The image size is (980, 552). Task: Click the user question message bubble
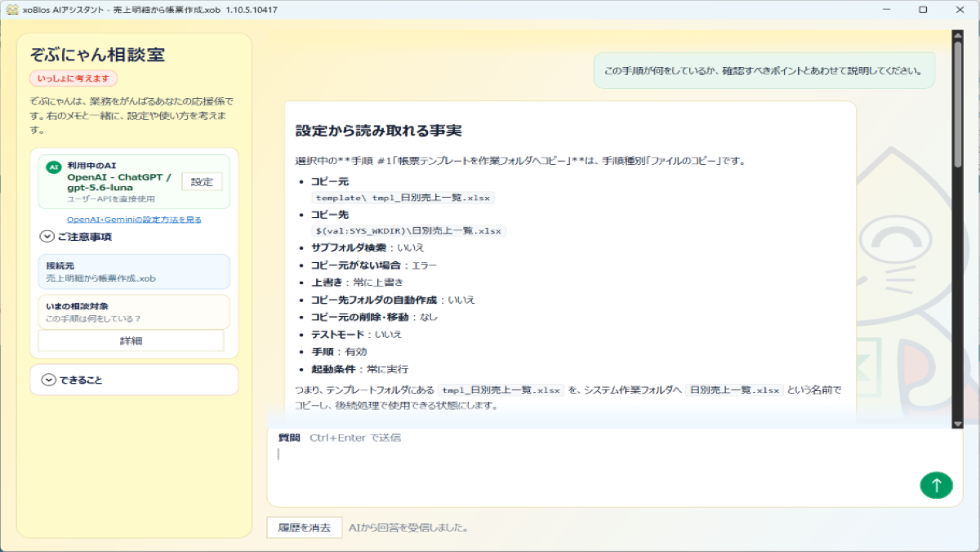click(x=764, y=70)
